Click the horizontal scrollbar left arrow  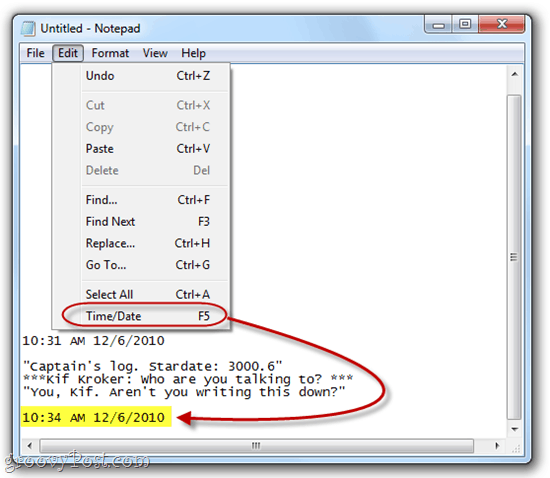[30, 446]
